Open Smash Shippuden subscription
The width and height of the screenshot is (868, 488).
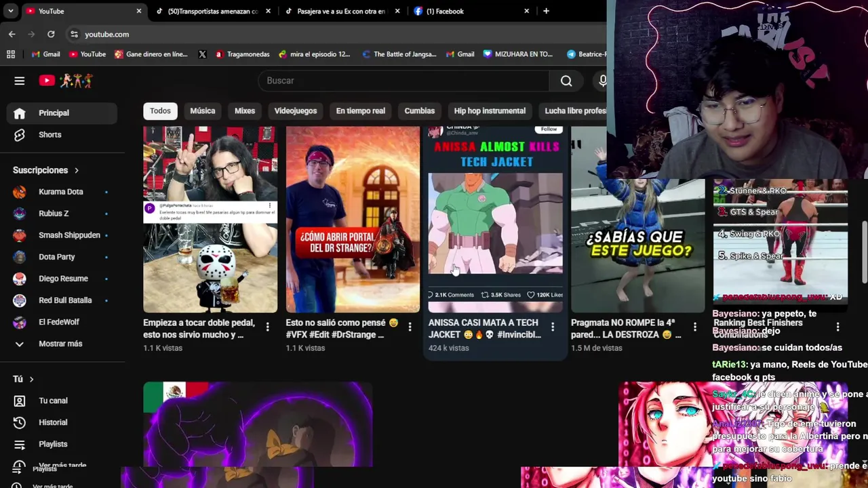coord(62,235)
